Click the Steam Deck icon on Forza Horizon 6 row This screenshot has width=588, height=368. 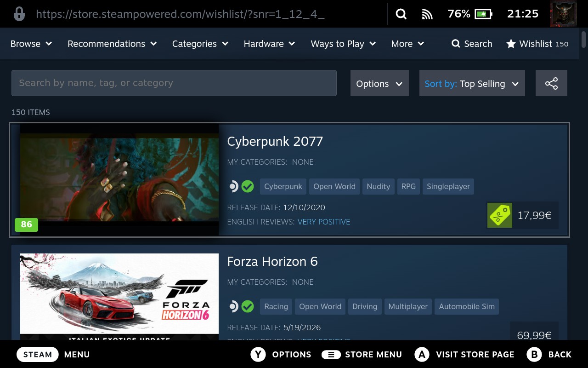coord(234,306)
